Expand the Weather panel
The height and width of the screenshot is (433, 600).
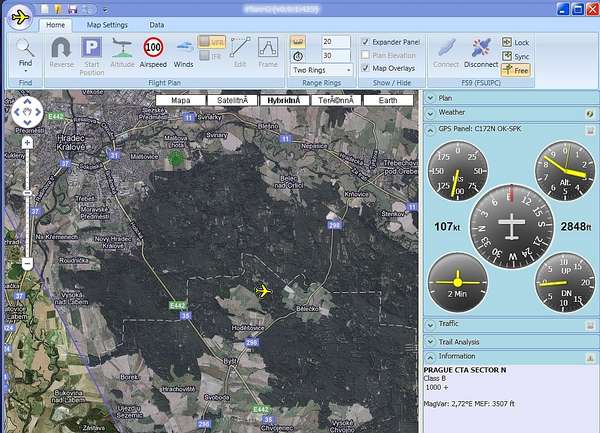click(x=430, y=113)
